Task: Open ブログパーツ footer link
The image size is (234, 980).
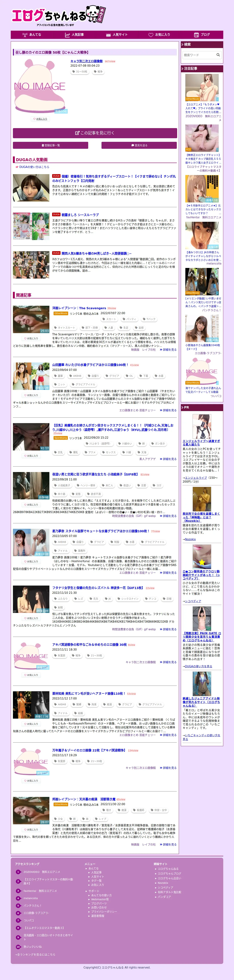Action: pos(99,903)
